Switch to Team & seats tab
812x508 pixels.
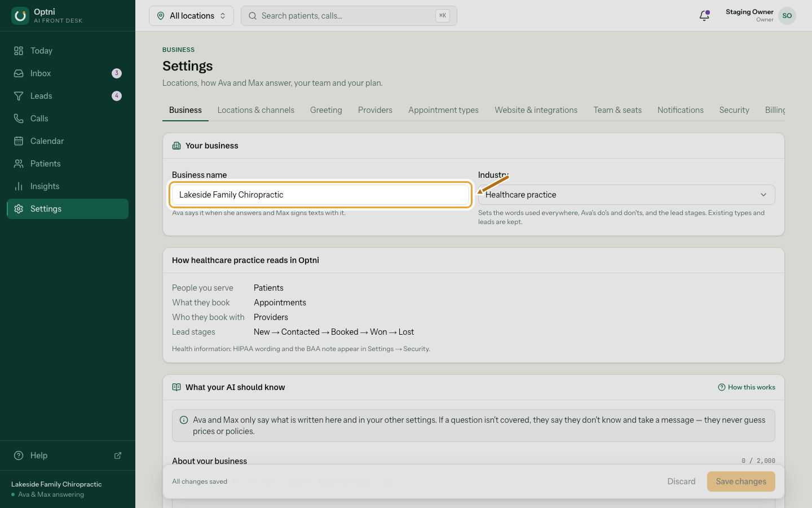(617, 110)
